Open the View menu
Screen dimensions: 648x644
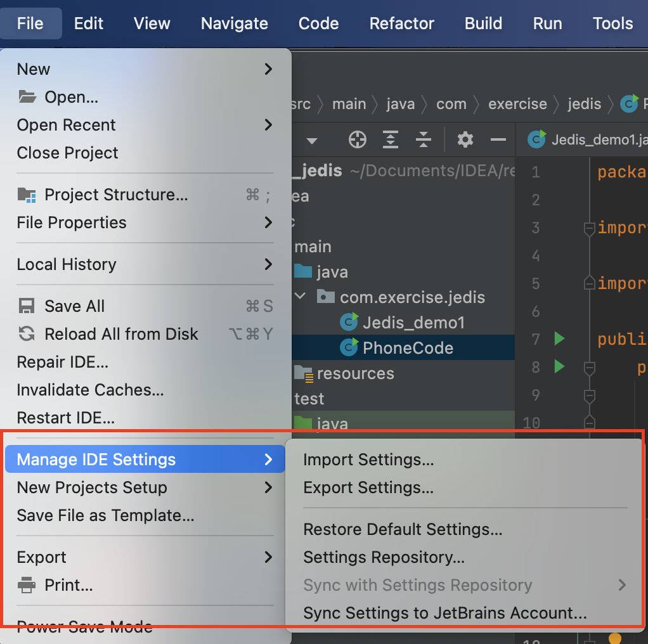pos(152,23)
